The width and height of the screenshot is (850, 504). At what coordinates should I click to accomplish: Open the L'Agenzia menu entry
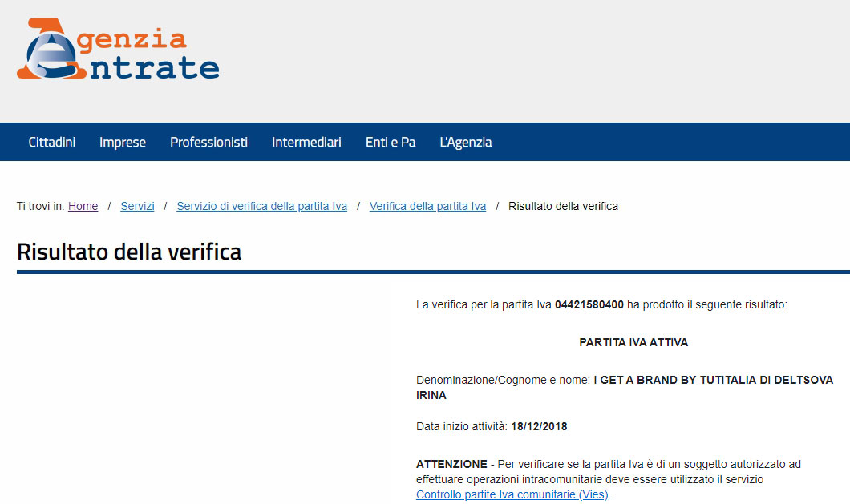(x=466, y=142)
